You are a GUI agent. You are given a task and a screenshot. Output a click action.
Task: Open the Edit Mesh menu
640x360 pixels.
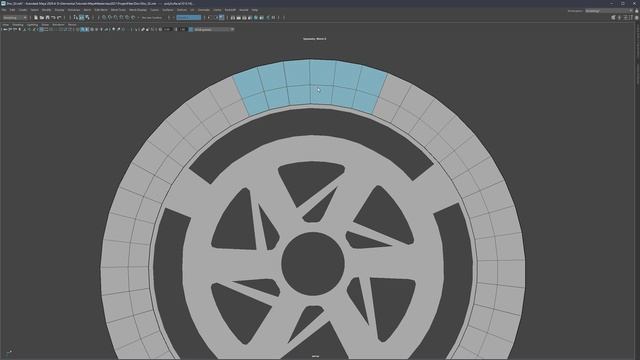(x=101, y=10)
